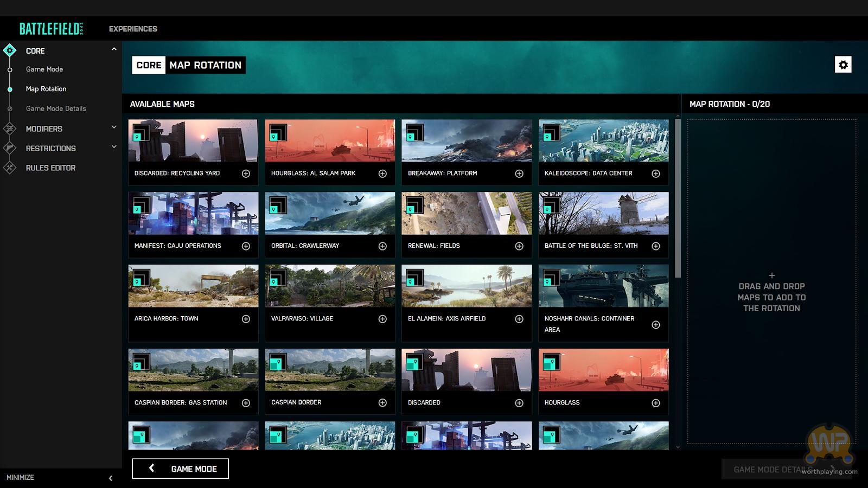Click map size icon on Discarded: Recycling Yard

click(141, 133)
